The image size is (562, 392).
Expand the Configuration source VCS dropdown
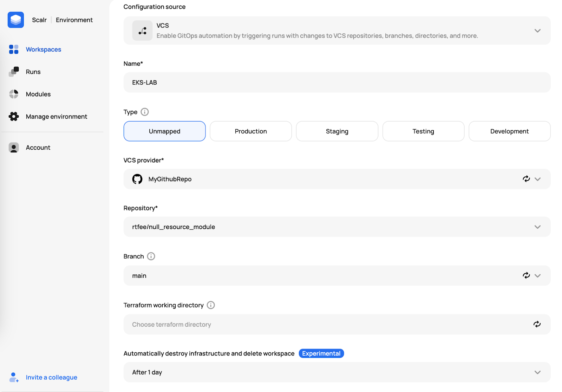[x=537, y=31]
